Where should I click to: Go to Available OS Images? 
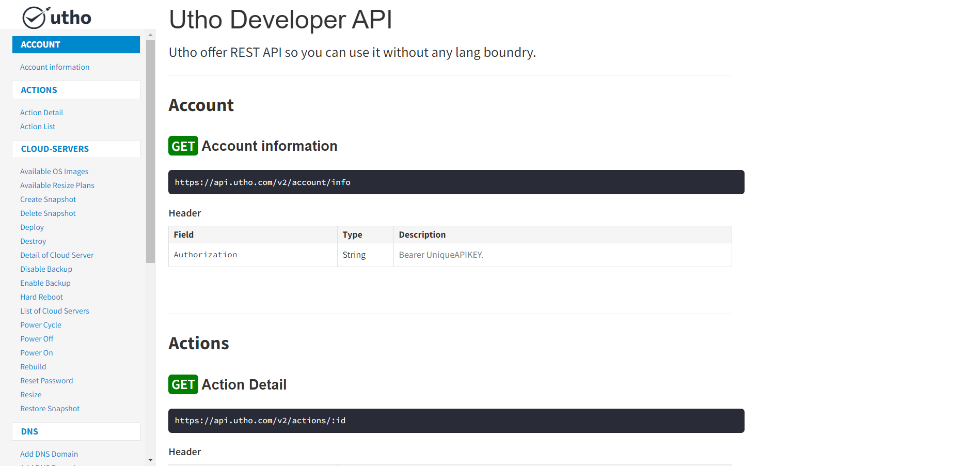click(54, 172)
